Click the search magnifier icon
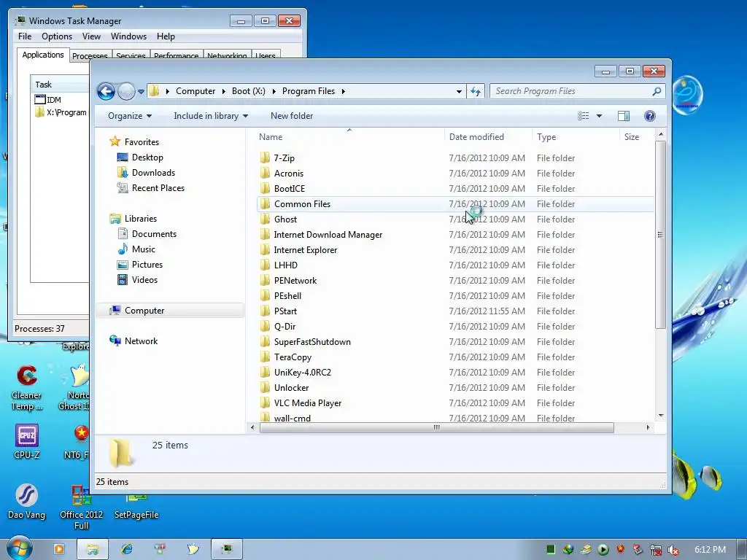Viewport: 747px width, 560px height. coord(657,91)
